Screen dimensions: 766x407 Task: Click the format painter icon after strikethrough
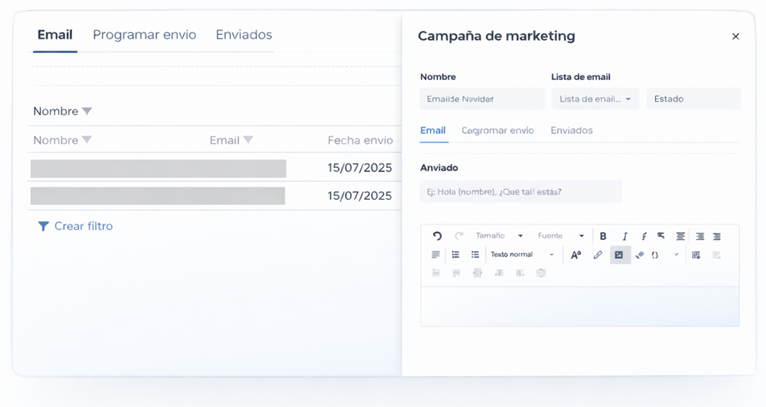tap(661, 236)
